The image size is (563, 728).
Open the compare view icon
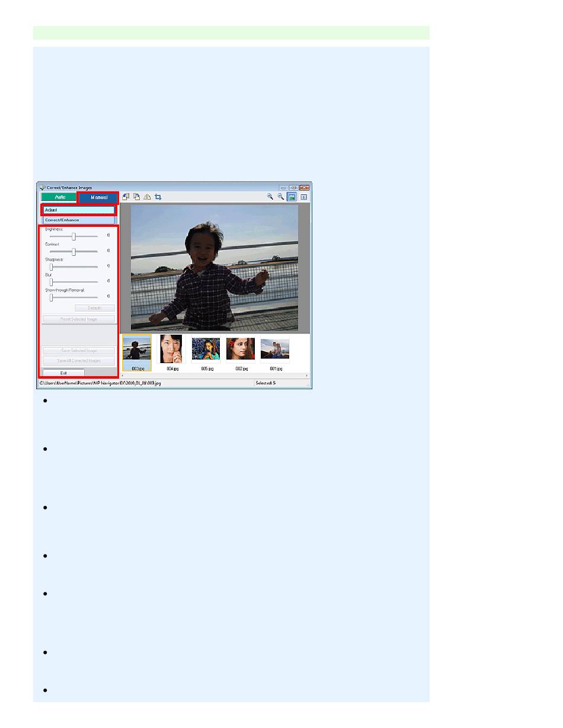[x=303, y=197]
